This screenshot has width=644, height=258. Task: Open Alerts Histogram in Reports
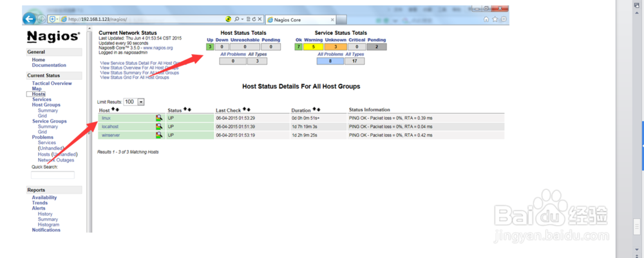click(x=48, y=225)
